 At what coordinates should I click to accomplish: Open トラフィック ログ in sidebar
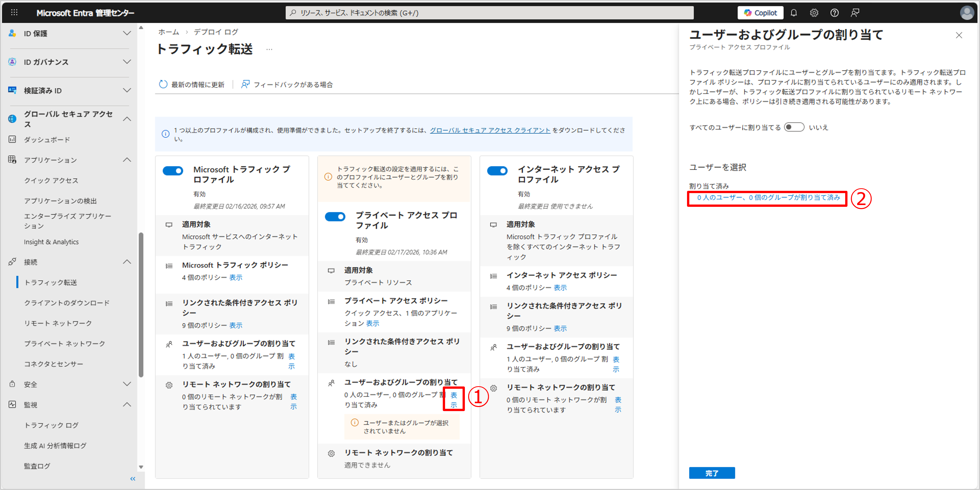pos(51,425)
